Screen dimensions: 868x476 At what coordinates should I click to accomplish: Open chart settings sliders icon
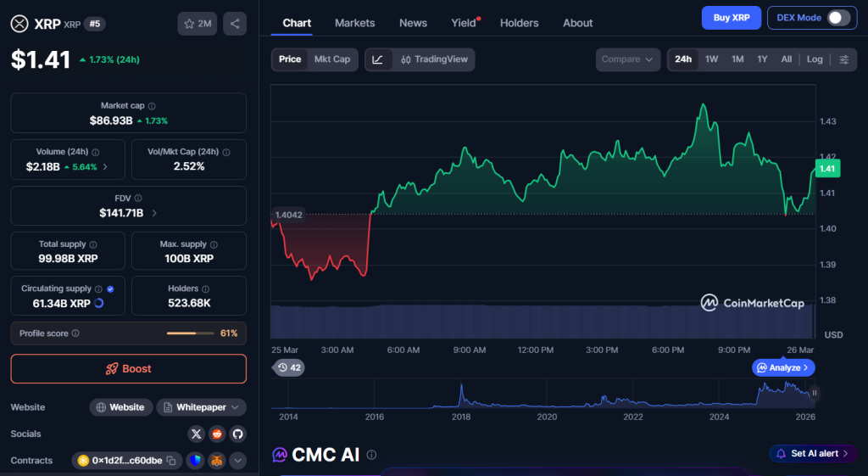click(x=843, y=59)
